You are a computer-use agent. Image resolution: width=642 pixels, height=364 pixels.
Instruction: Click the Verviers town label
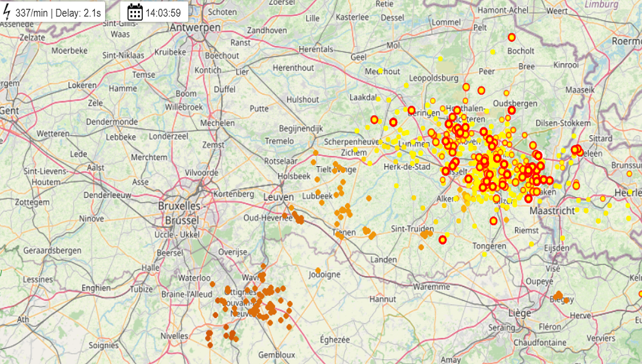(x=601, y=339)
